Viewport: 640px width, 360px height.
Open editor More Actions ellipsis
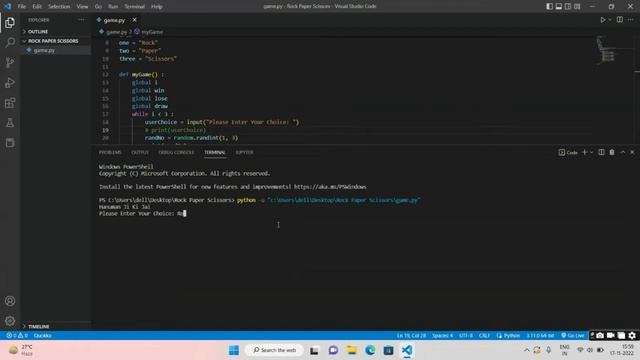(631, 20)
